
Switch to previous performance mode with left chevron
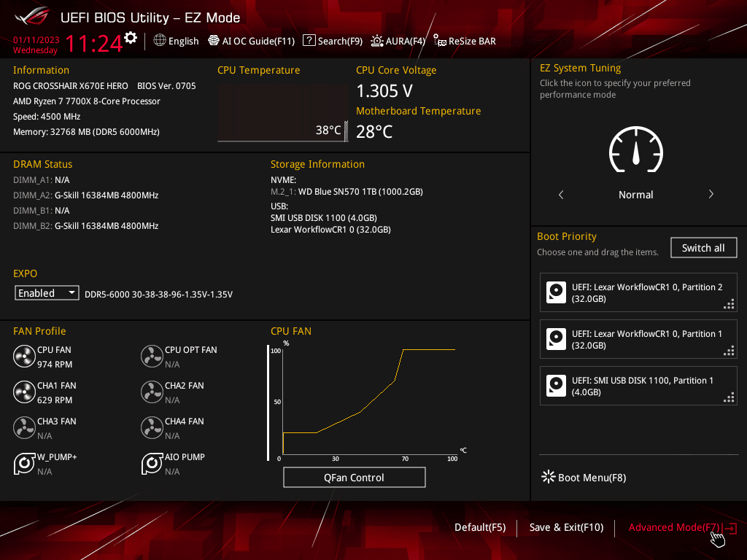pos(561,194)
